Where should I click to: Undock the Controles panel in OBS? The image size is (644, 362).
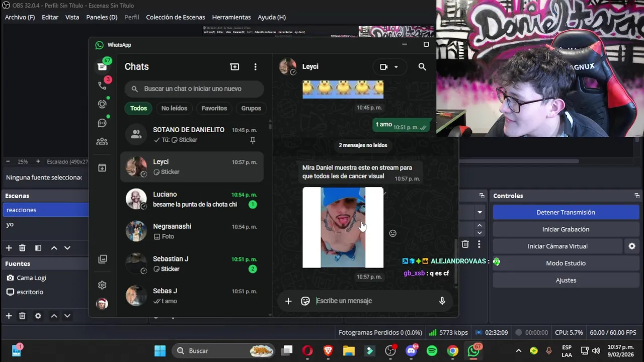637,196
